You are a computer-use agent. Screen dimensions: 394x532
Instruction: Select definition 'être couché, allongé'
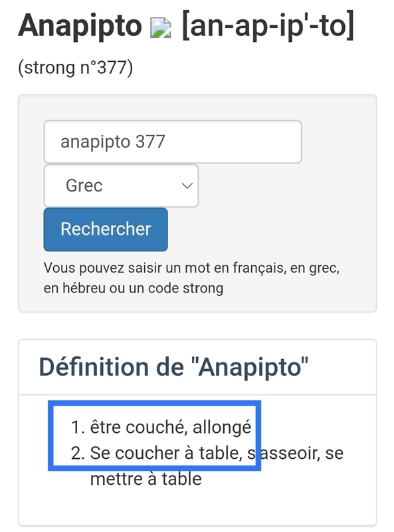point(171,427)
